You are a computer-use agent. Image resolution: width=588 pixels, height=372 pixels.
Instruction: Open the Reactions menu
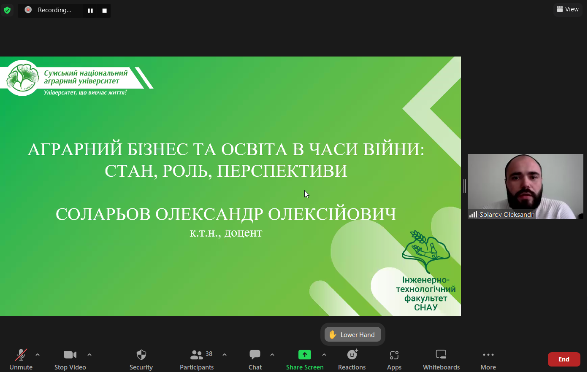(352, 359)
